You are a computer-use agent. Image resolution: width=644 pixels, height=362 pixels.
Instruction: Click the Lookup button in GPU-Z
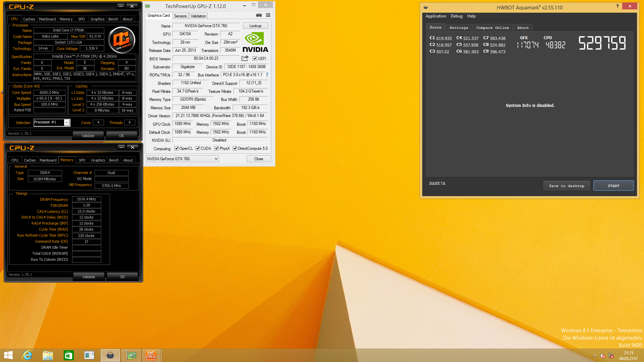point(255,26)
